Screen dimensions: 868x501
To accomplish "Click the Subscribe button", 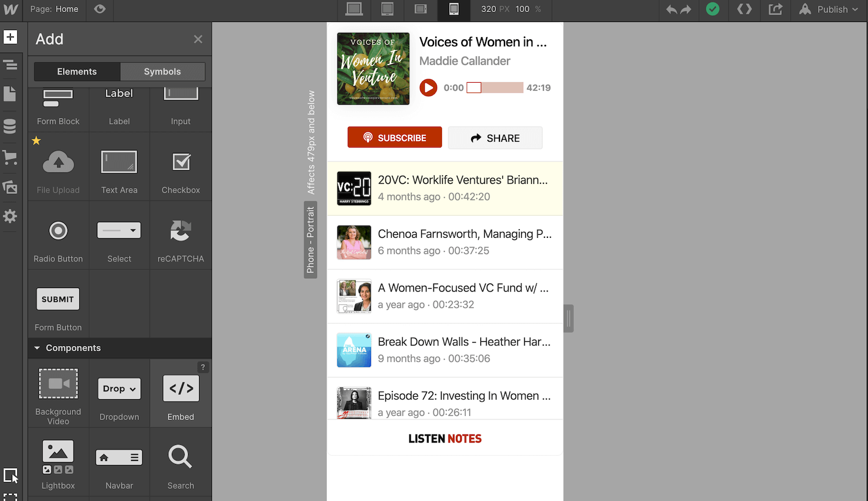I will click(x=395, y=138).
